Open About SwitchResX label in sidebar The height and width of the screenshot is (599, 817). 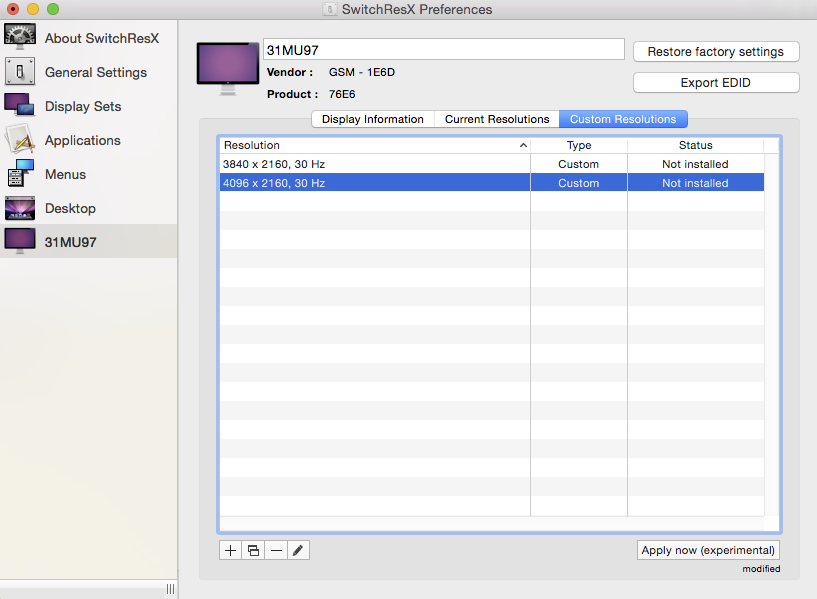click(x=102, y=38)
